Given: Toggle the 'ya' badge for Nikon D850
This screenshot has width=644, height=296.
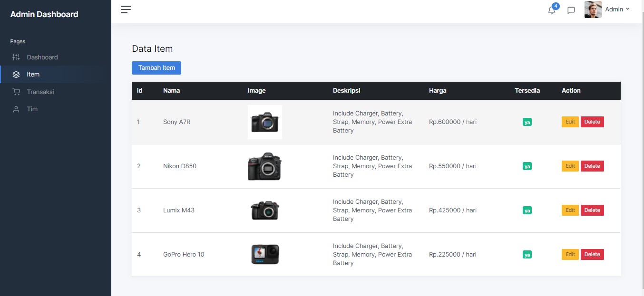Looking at the screenshot, I should click(527, 166).
